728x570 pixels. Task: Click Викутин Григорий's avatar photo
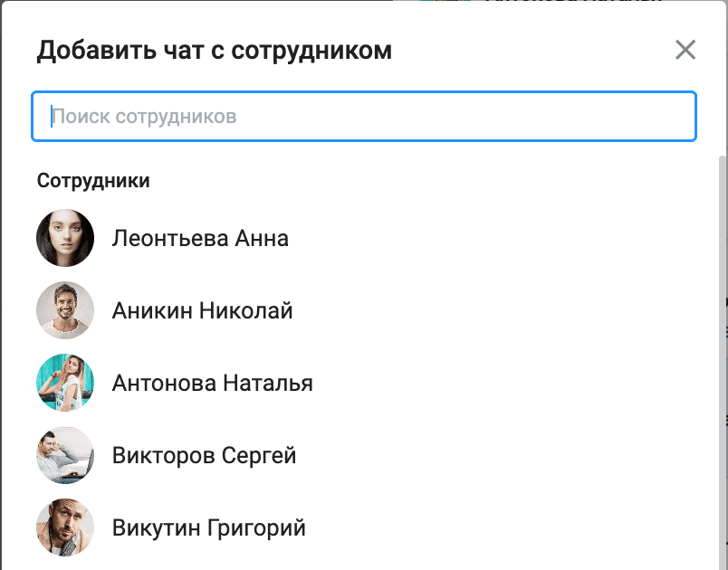(x=65, y=527)
